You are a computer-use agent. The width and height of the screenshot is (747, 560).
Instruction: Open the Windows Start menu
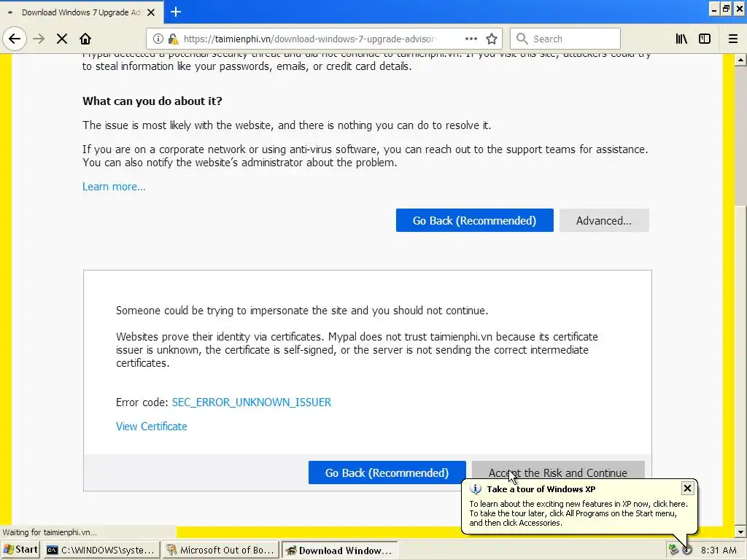coord(20,550)
